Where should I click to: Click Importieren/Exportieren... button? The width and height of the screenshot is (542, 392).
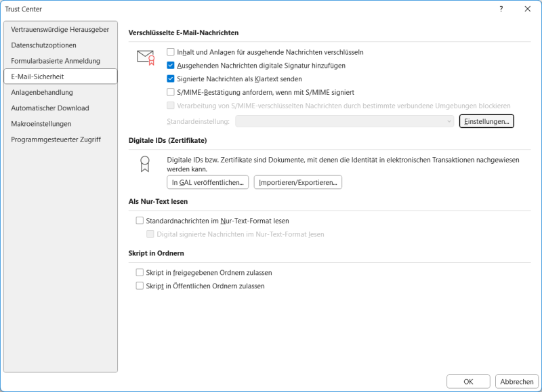[x=298, y=182]
